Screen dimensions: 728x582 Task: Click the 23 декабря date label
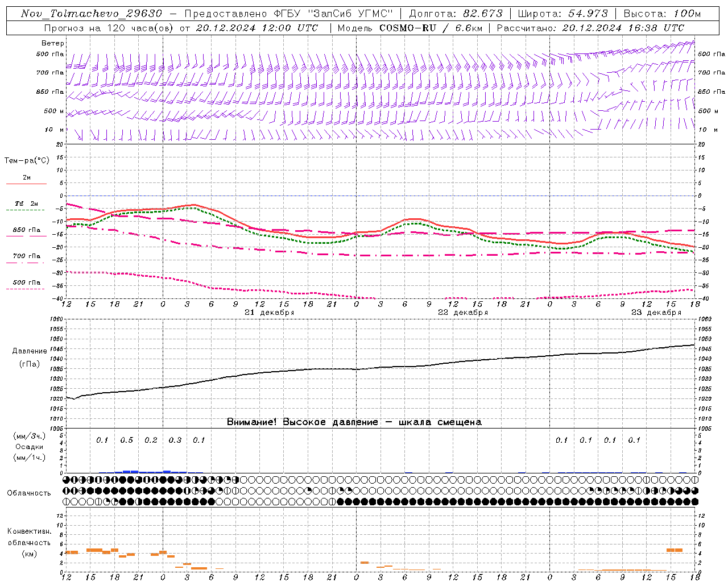[x=656, y=313]
